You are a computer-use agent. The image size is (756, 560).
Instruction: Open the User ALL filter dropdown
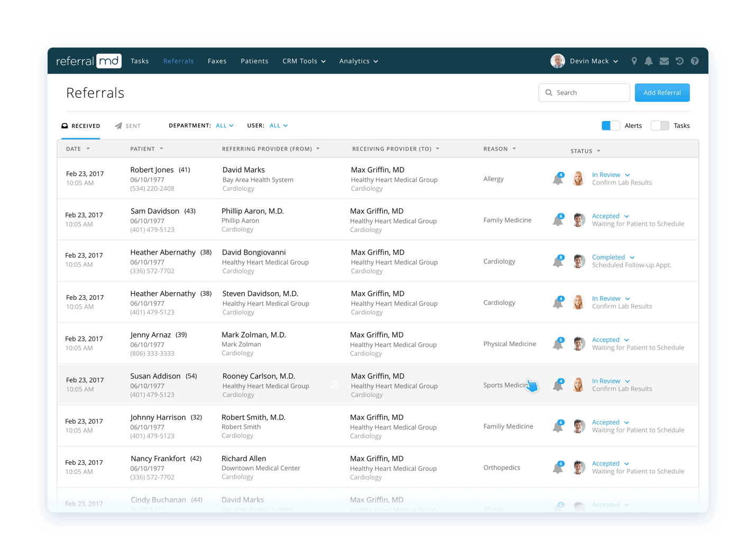coord(279,126)
